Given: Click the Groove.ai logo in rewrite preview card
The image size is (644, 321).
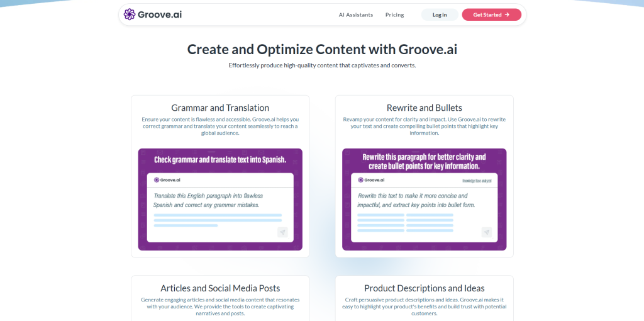Looking at the screenshot, I should pyautogui.click(x=371, y=179).
